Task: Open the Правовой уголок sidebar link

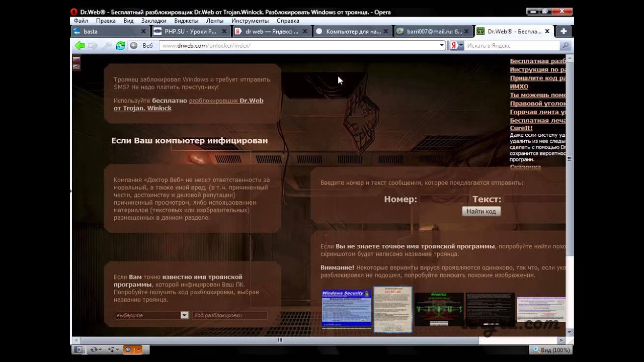Action: pos(538,104)
